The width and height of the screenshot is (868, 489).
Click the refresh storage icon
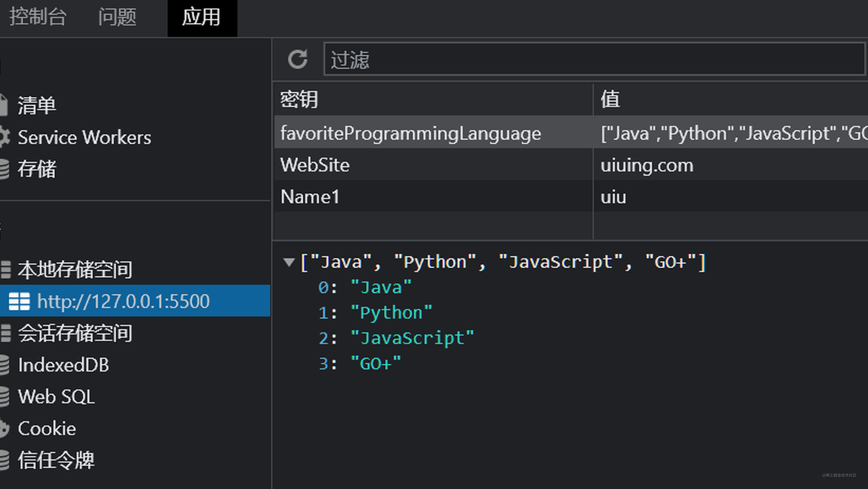coord(298,59)
